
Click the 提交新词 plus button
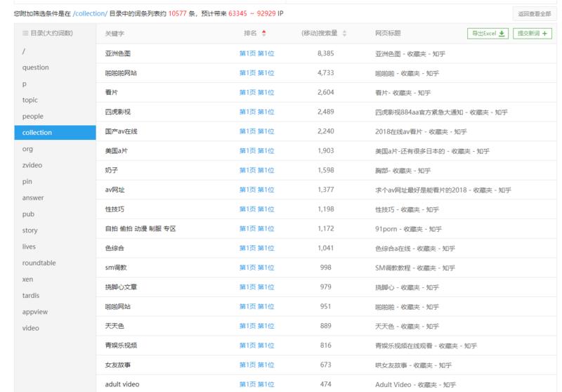point(532,33)
